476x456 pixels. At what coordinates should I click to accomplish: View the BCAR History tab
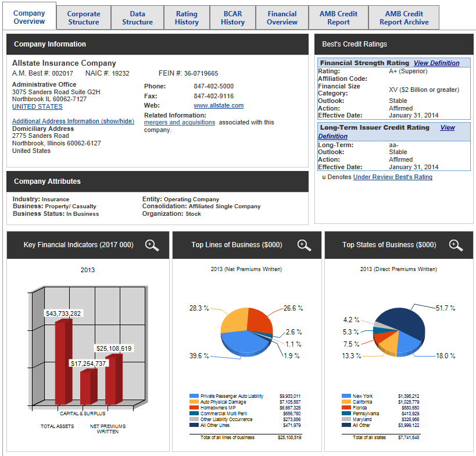click(232, 18)
